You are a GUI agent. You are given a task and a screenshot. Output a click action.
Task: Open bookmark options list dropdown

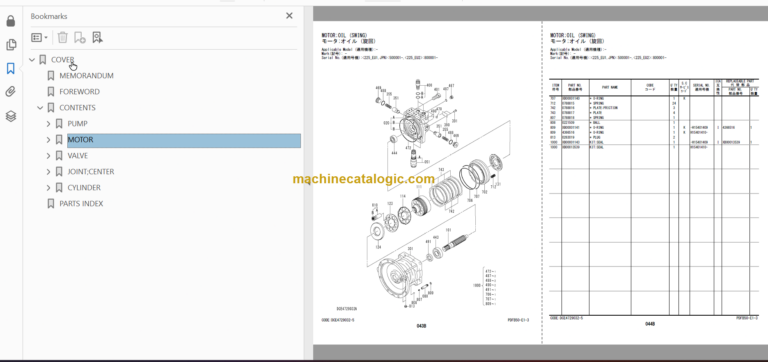tap(39, 37)
